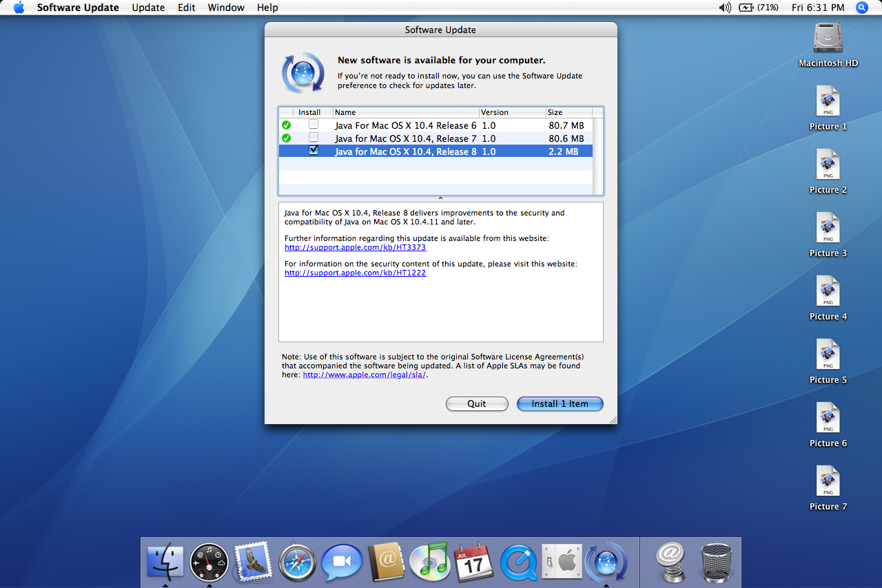Viewport: 882px width, 588px height.
Task: Launch QuickTime Player from the Dock
Action: tap(518, 562)
